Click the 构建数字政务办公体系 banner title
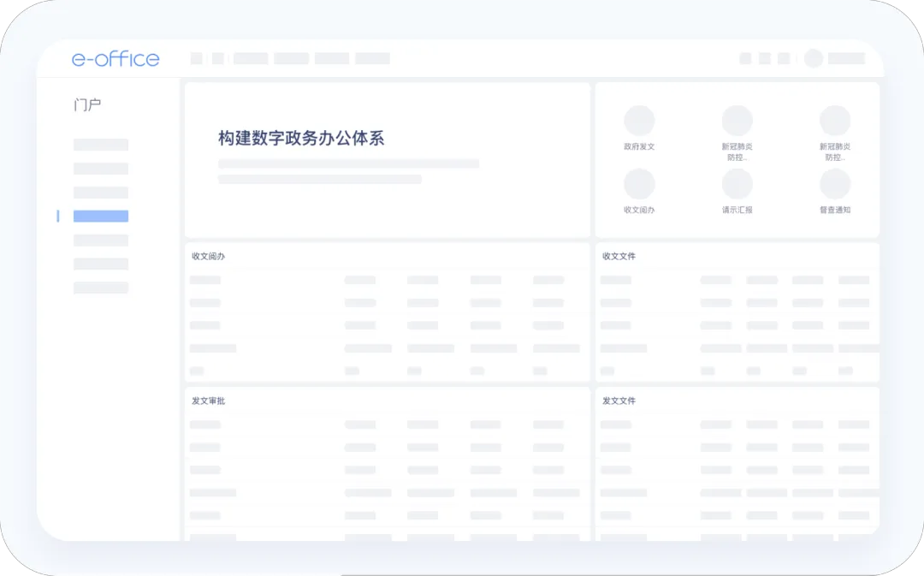 301,139
